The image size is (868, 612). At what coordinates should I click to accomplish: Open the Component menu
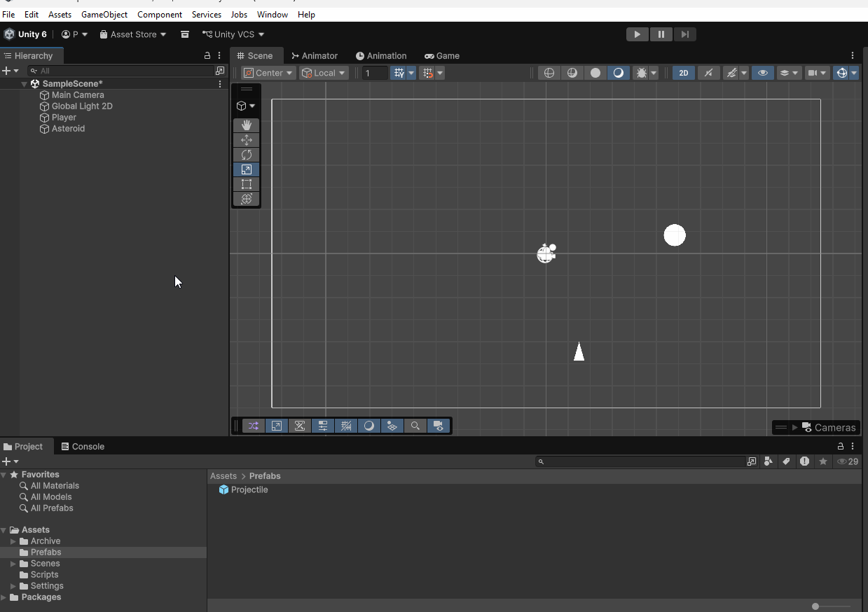coord(160,14)
